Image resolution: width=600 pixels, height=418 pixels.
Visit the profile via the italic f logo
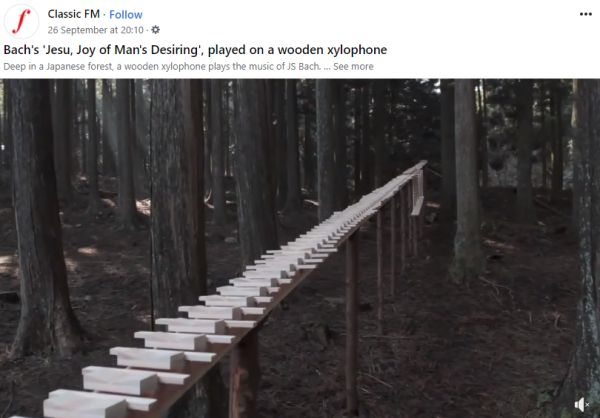[21, 21]
